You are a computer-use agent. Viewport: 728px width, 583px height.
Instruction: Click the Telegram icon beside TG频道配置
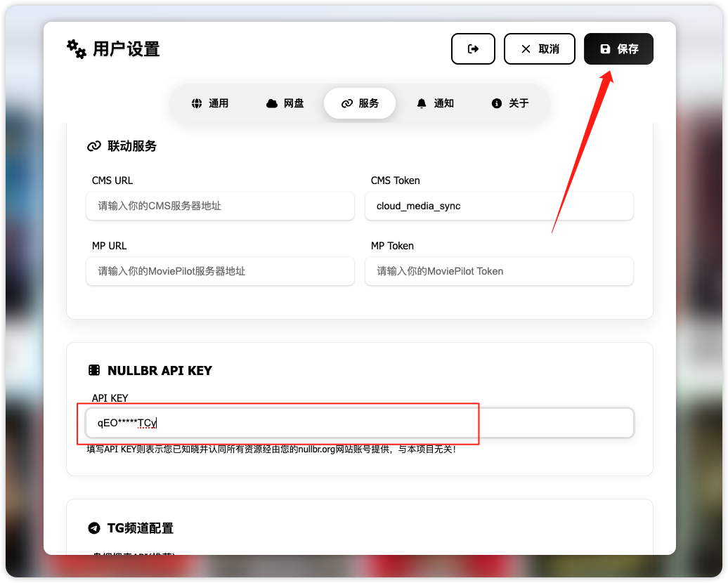point(94,528)
